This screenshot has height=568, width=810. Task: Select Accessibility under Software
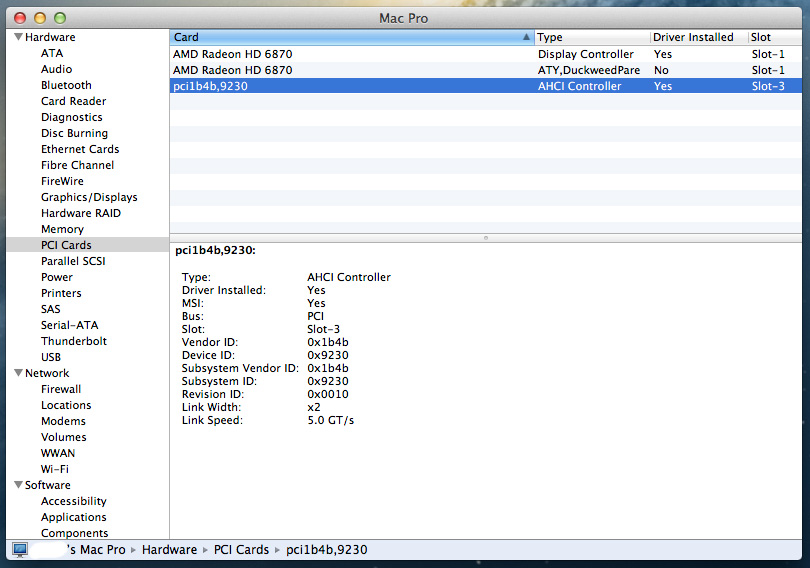coord(73,501)
